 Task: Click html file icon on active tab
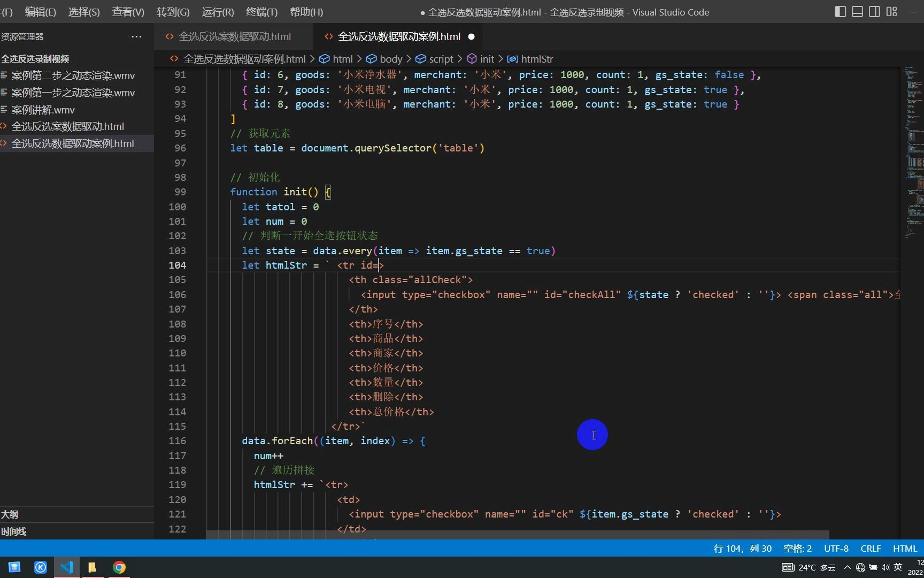(329, 36)
